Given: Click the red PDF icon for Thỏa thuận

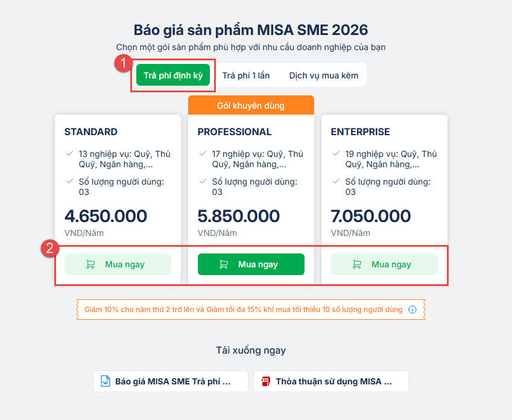Looking at the screenshot, I should pyautogui.click(x=266, y=381).
